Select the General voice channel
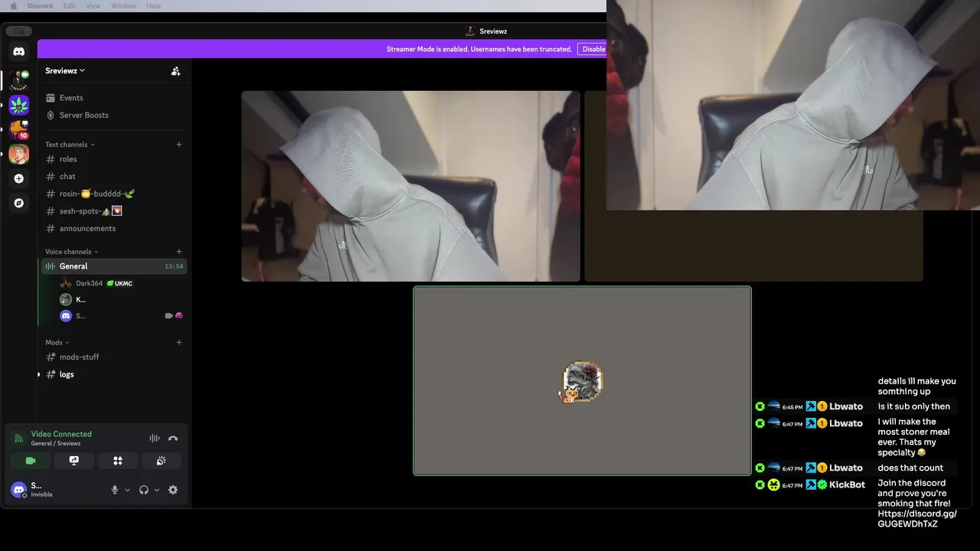980x551 pixels. click(x=115, y=266)
